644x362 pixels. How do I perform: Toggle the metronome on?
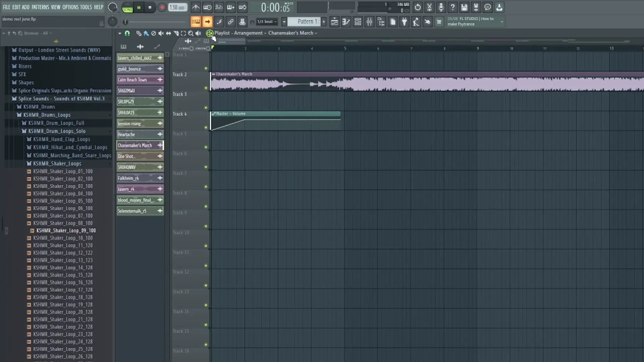pyautogui.click(x=196, y=7)
